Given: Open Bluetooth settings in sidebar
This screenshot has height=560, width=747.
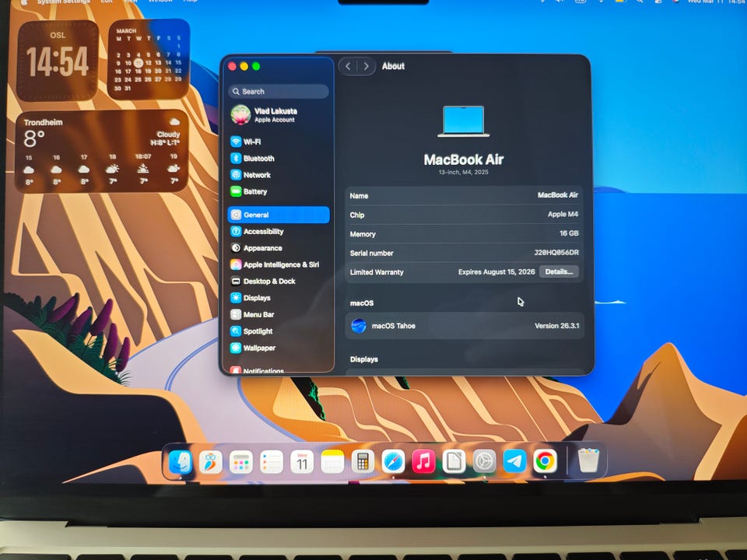Looking at the screenshot, I should pos(279,158).
